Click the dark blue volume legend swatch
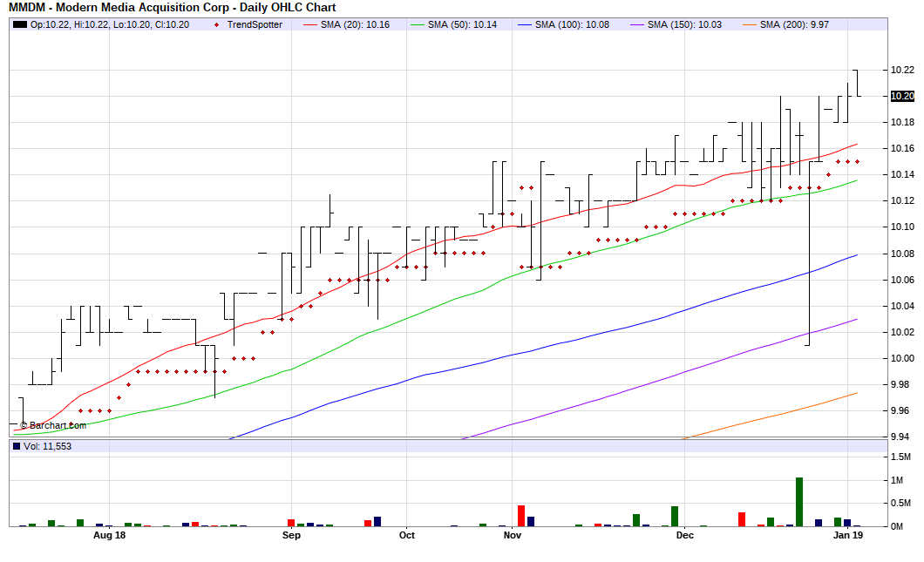Screen dimensions: 924x562 point(17,446)
